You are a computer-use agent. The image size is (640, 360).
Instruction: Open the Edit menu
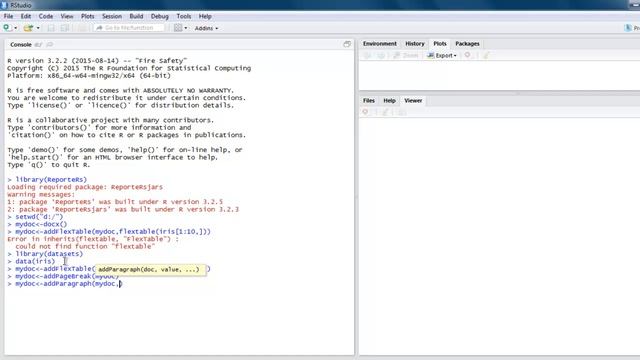(x=26, y=16)
